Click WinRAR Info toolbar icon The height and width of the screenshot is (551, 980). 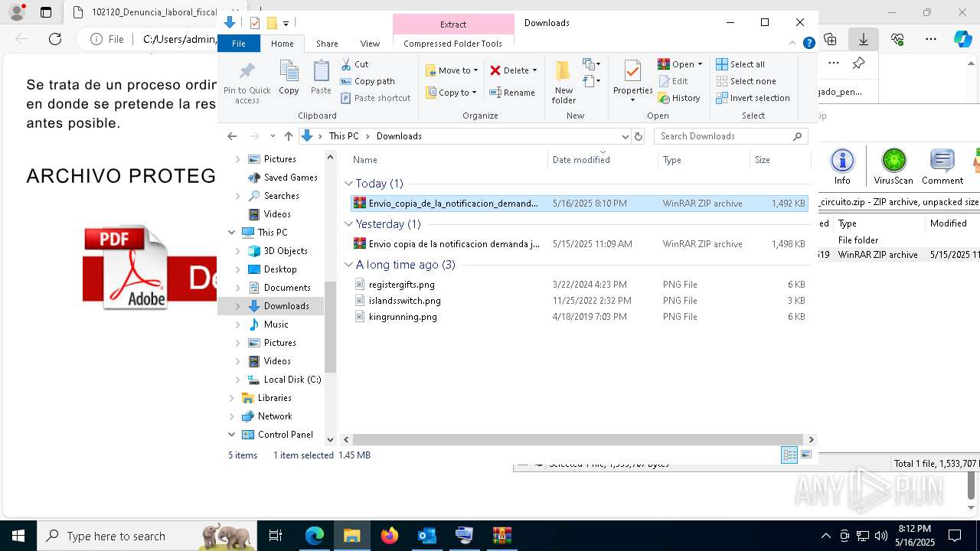[842, 167]
